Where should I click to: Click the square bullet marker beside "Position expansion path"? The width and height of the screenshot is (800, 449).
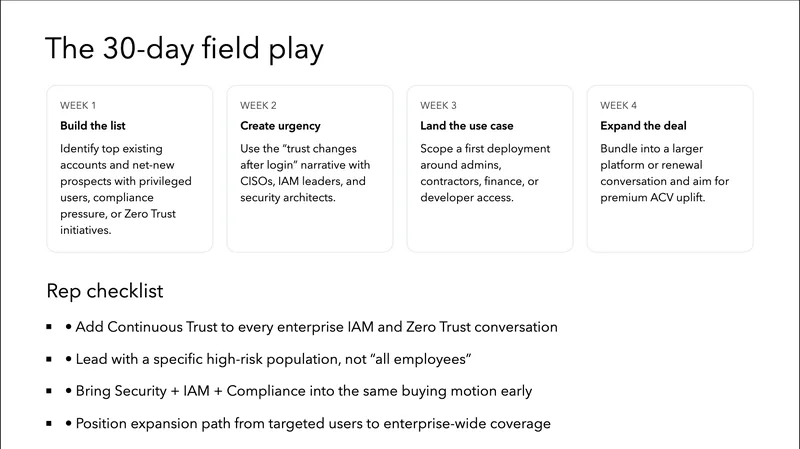point(49,423)
